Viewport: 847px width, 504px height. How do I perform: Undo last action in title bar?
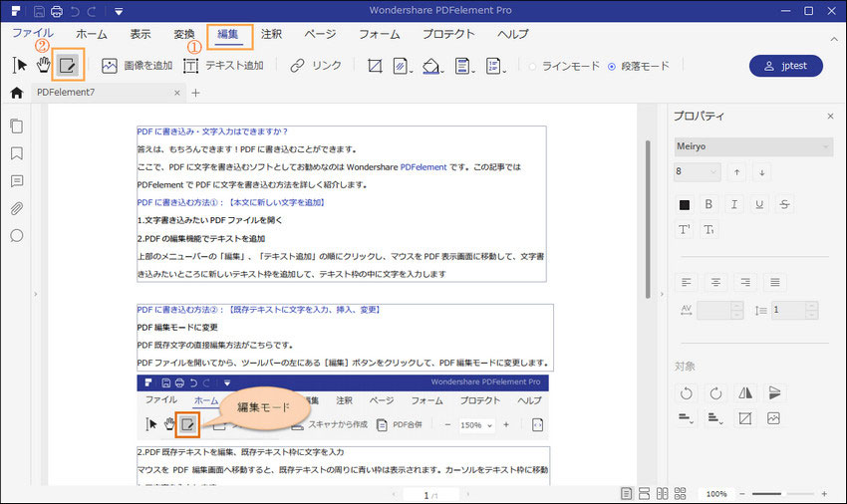coord(75,11)
